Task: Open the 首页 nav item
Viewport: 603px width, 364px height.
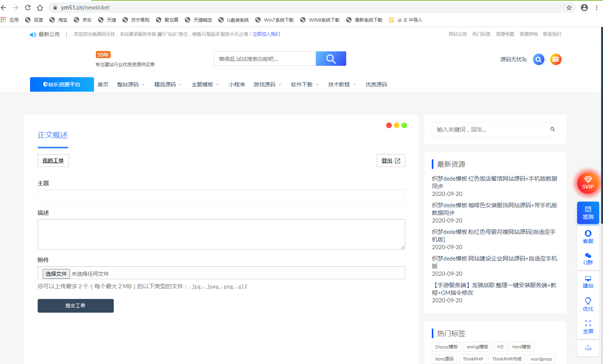Action: click(x=103, y=84)
